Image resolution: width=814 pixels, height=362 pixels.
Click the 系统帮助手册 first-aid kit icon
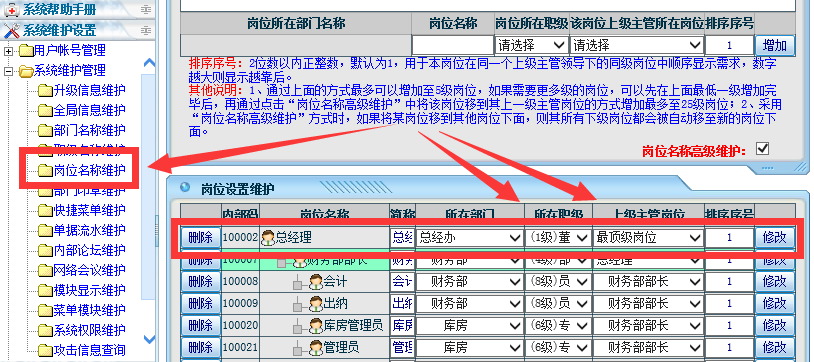11,10
